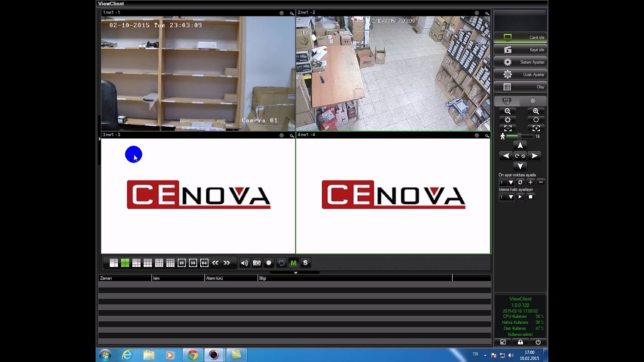The width and height of the screenshot is (644, 362).
Task: Click the taskbar clock showing 17:00
Action: pyautogui.click(x=530, y=355)
